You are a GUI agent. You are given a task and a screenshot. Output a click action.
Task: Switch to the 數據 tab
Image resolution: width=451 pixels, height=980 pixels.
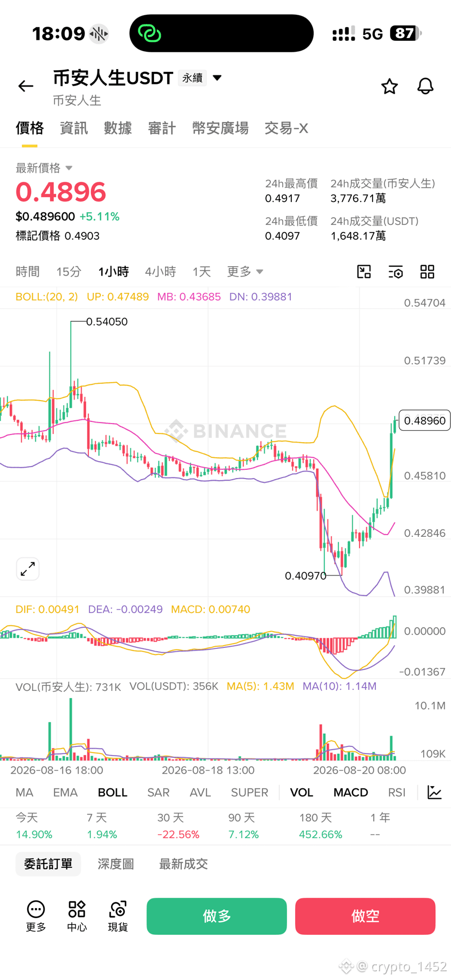(118, 128)
